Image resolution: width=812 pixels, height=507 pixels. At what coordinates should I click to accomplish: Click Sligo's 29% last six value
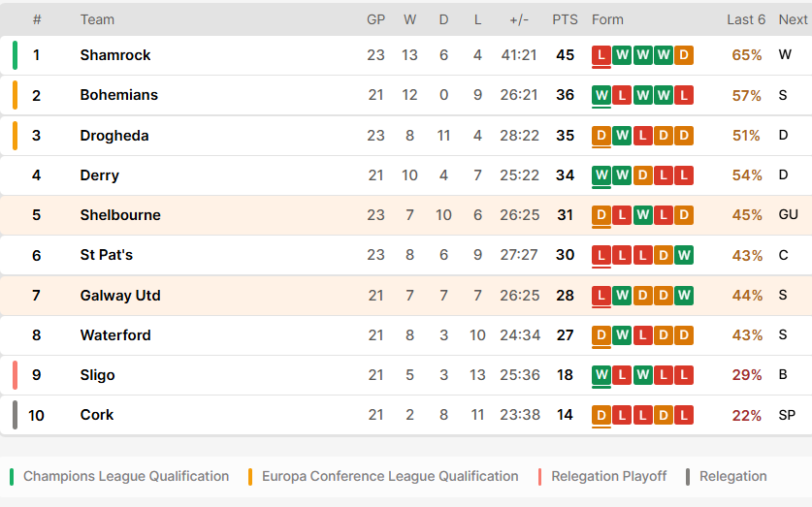click(747, 375)
